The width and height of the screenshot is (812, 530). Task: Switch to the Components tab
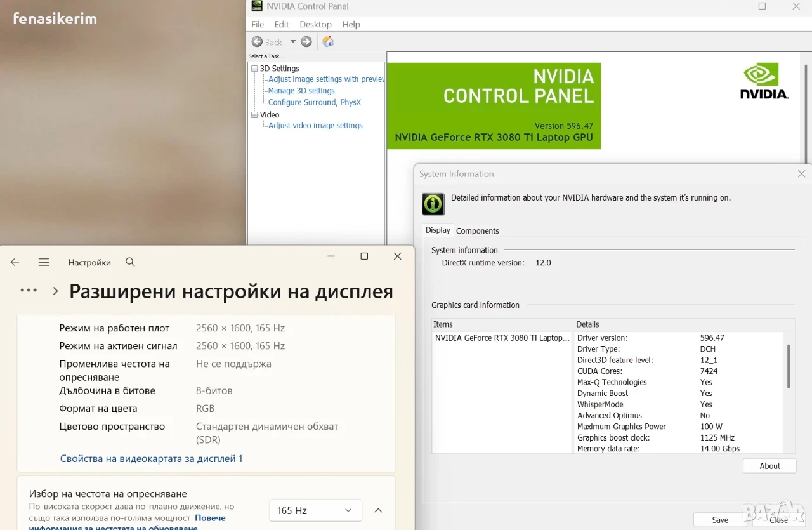(478, 231)
